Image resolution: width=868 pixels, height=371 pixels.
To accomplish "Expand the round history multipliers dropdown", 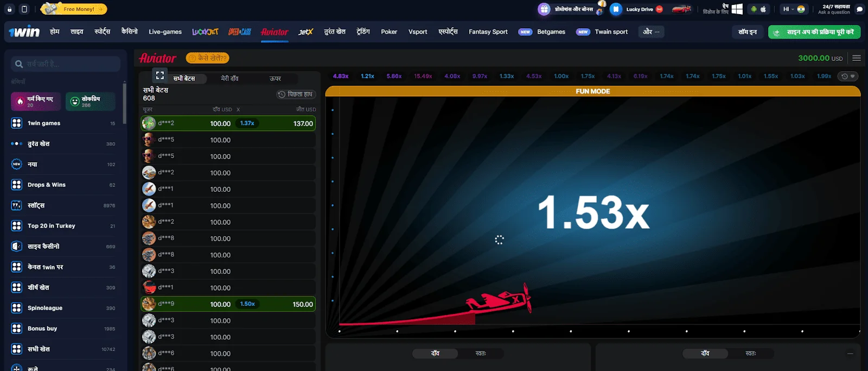I will pyautogui.click(x=848, y=77).
